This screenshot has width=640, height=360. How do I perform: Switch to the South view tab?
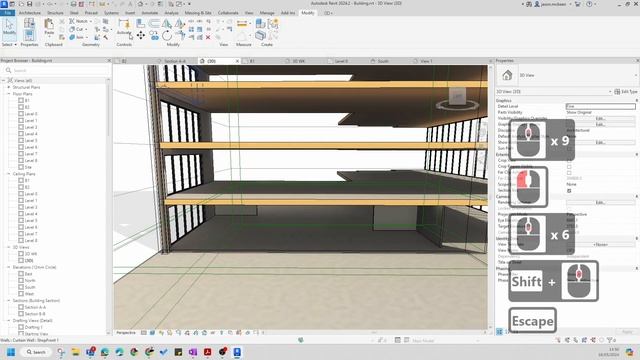pyautogui.click(x=382, y=61)
